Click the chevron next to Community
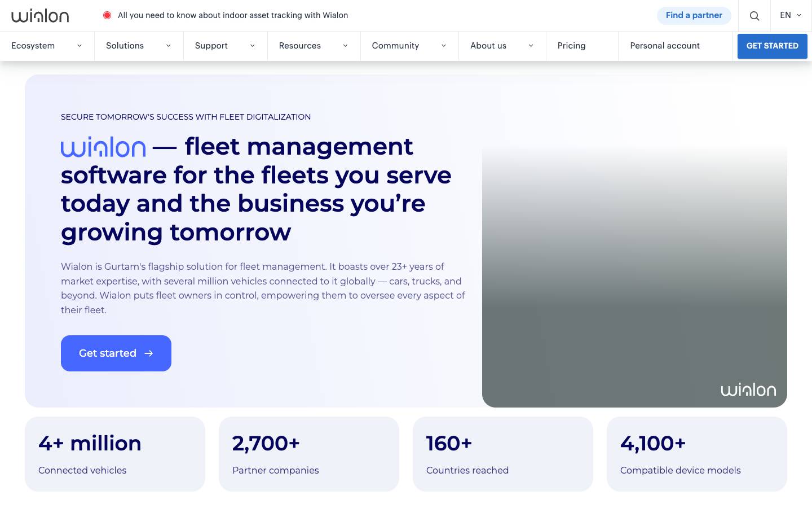The height and width of the screenshot is (508, 812). pyautogui.click(x=444, y=46)
